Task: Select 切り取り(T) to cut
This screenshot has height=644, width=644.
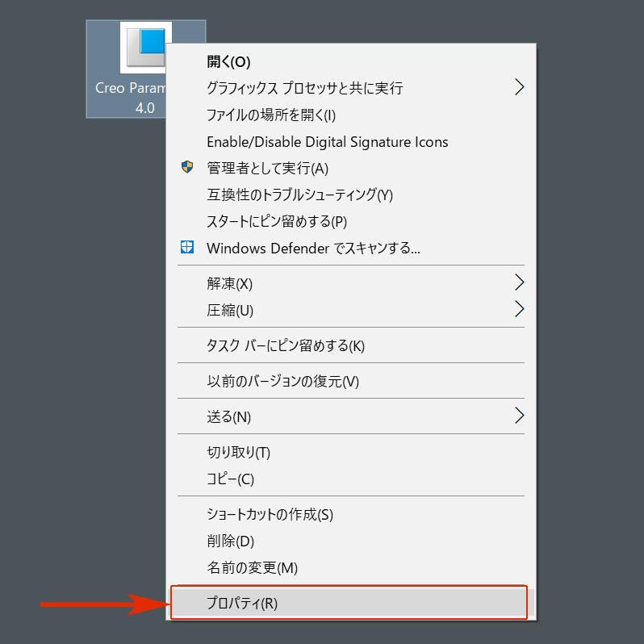Action: (x=238, y=452)
